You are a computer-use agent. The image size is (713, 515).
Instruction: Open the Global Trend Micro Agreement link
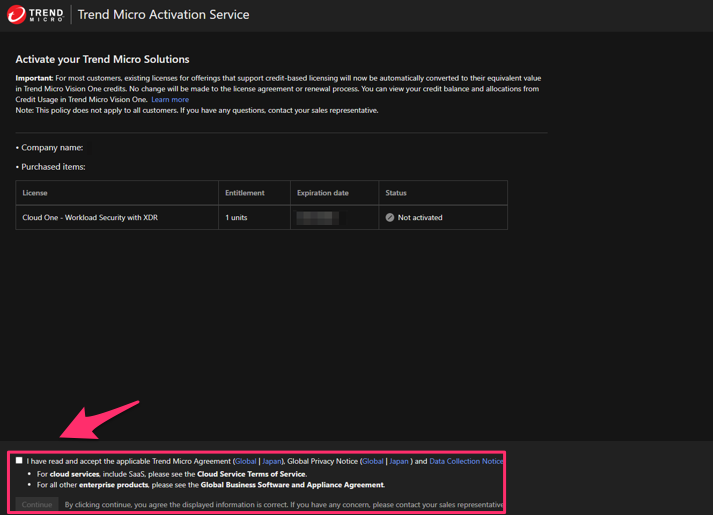click(x=245, y=462)
